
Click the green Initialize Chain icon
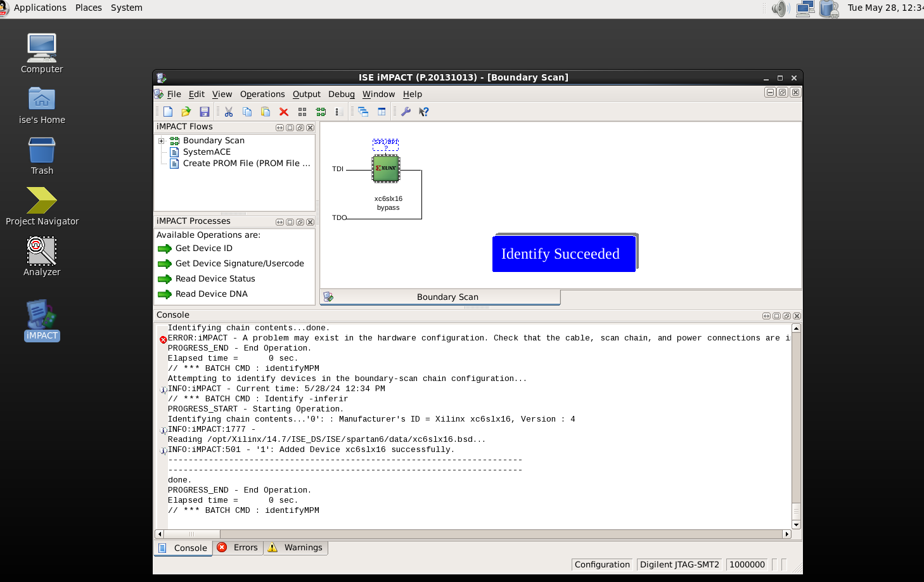[321, 112]
